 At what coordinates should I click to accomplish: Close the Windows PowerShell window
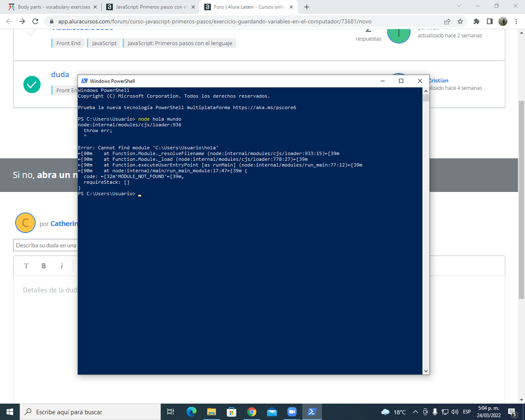click(420, 81)
